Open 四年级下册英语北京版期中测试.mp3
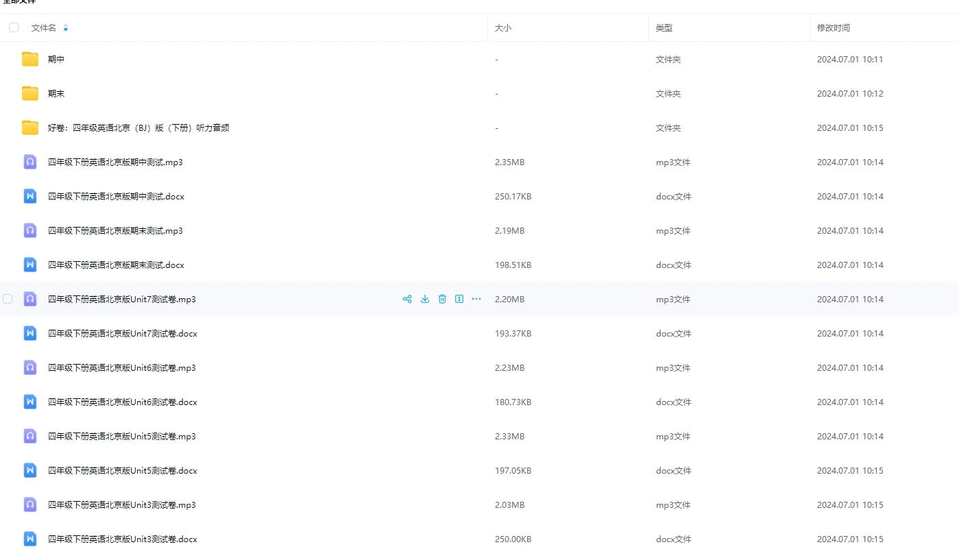Image resolution: width=959 pixels, height=560 pixels. point(115,162)
